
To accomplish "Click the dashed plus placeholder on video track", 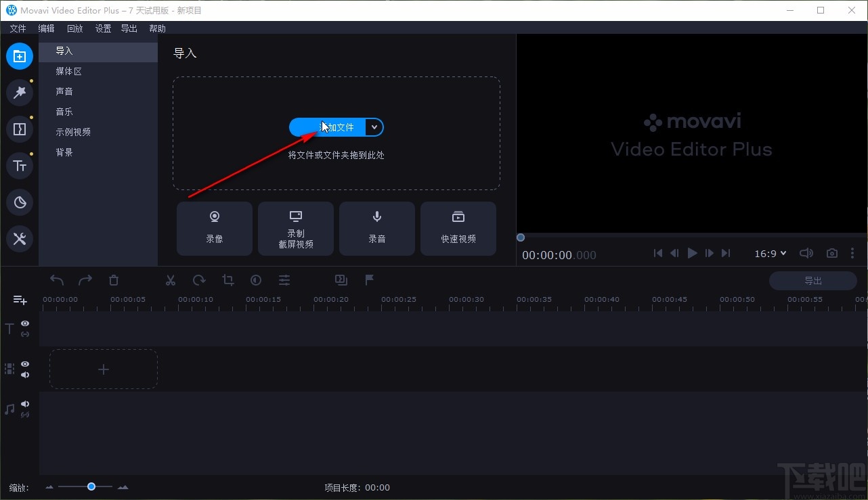I will pyautogui.click(x=104, y=369).
